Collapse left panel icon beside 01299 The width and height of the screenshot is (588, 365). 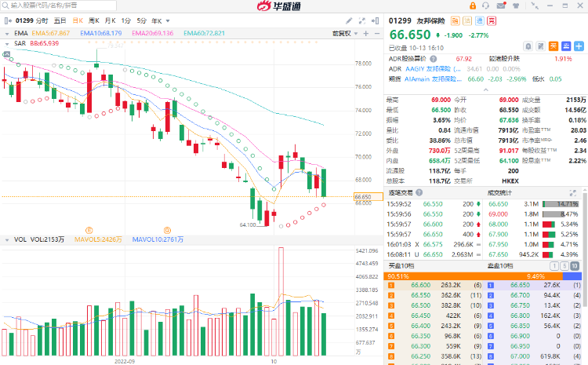(x=8, y=20)
